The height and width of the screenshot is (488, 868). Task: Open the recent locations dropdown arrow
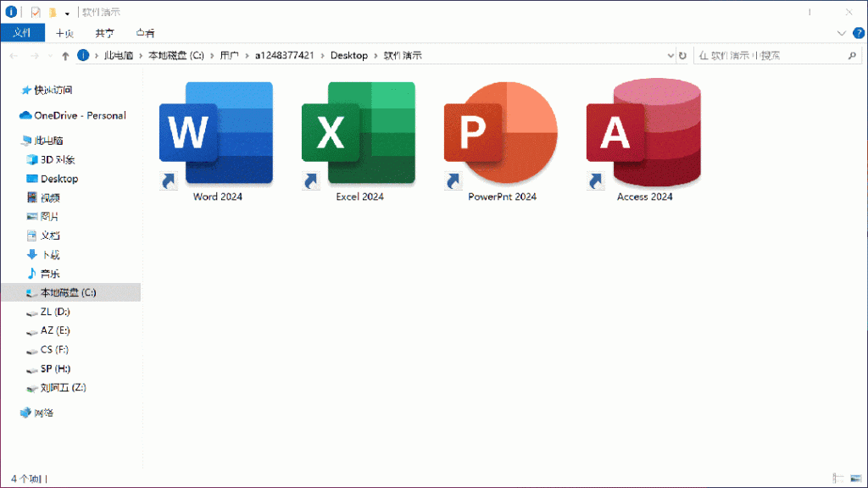point(50,55)
